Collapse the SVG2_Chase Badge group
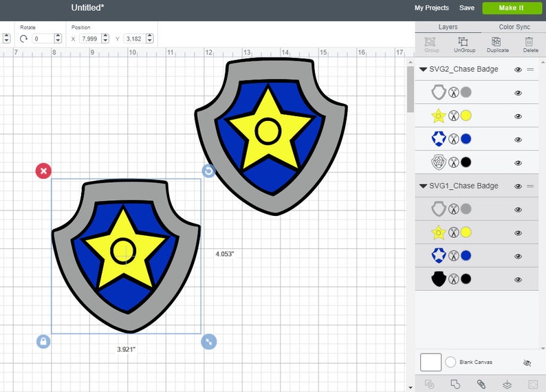The image size is (546, 392). (423, 69)
